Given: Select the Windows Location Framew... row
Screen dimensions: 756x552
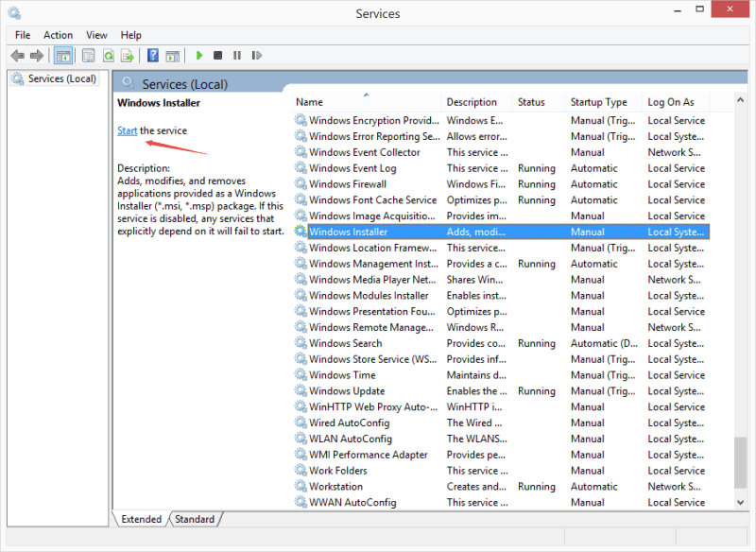Looking at the screenshot, I should (x=501, y=248).
